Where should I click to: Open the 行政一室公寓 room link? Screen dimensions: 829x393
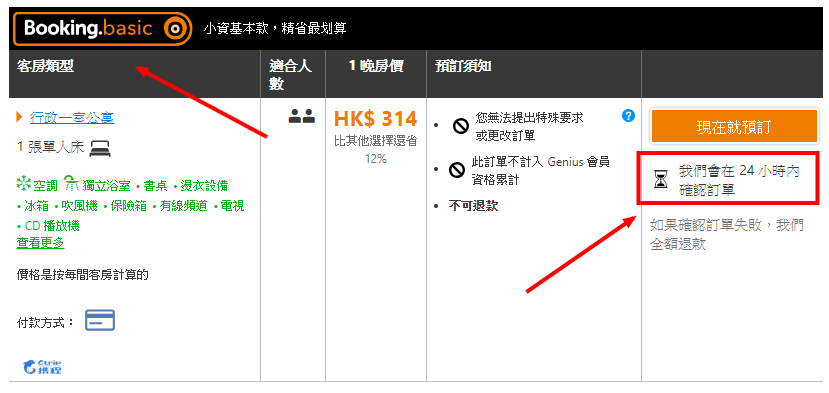(x=72, y=117)
